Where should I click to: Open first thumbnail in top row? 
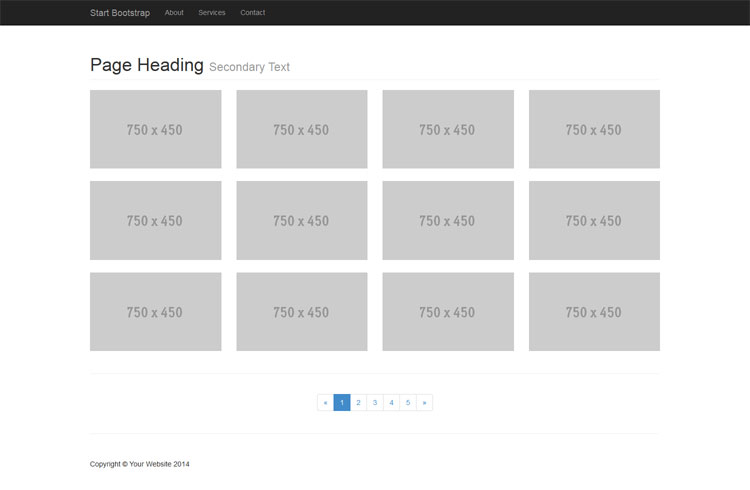click(x=155, y=129)
